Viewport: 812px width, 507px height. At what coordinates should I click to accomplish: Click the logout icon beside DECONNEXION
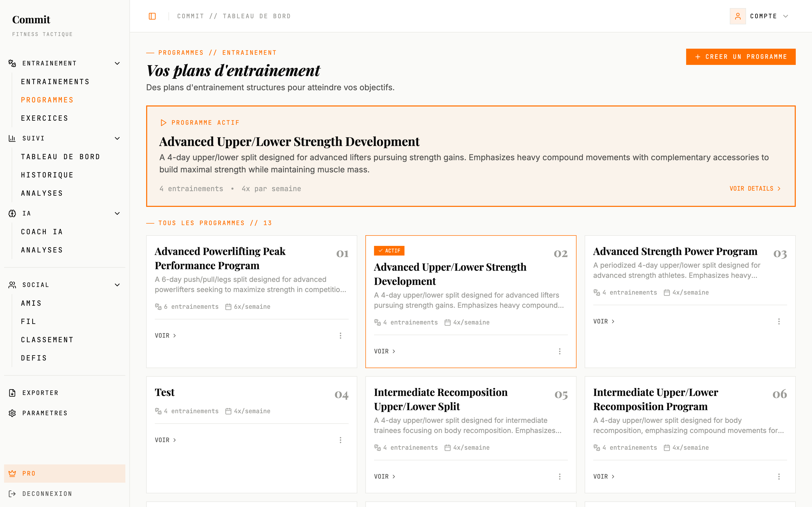click(x=12, y=494)
